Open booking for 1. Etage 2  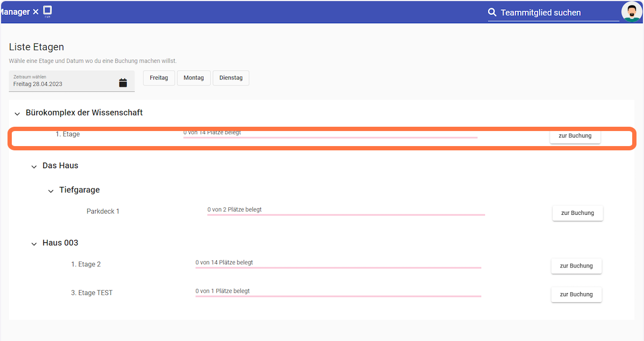[576, 266]
